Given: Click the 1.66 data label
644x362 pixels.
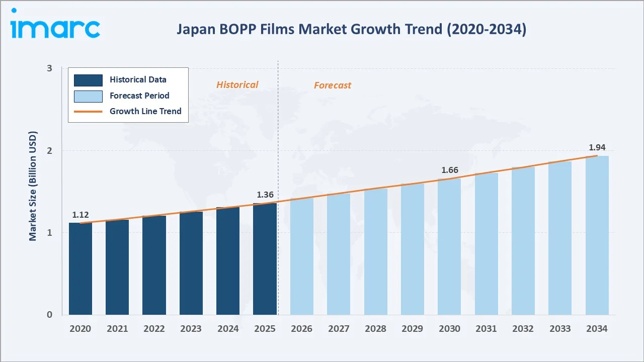Looking at the screenshot, I should 450,170.
